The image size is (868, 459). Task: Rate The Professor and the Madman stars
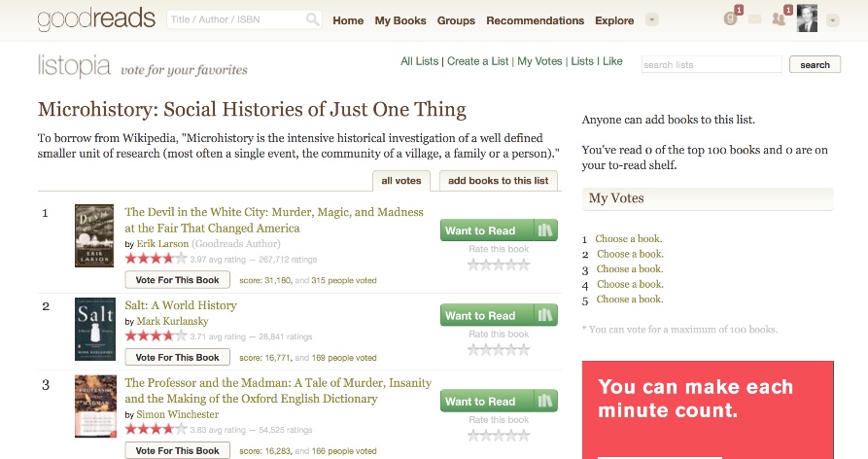tap(499, 436)
